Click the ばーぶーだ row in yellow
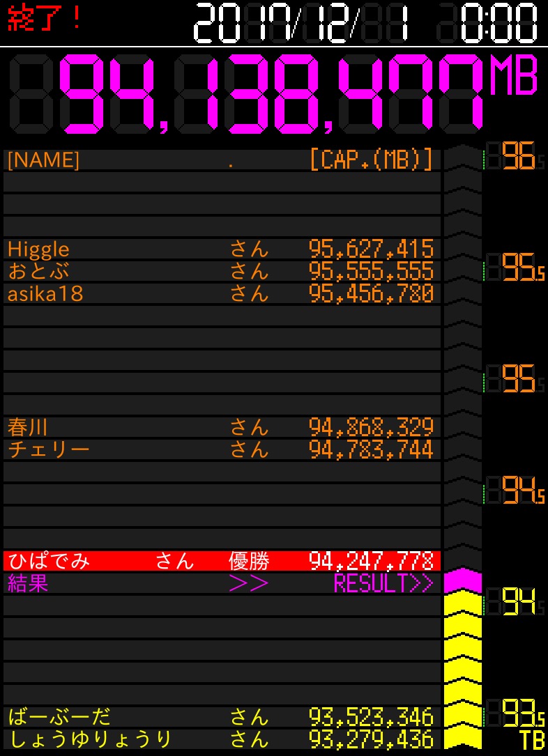 [x=222, y=716]
